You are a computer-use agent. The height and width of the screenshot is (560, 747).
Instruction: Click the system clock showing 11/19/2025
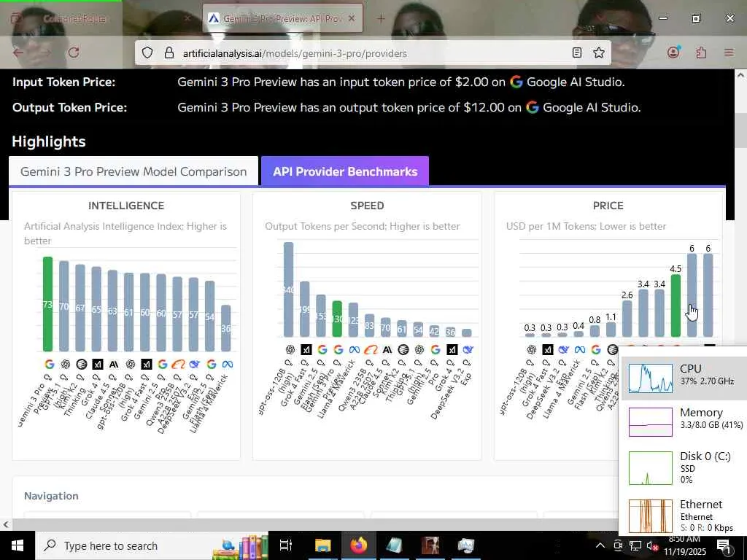(x=684, y=545)
